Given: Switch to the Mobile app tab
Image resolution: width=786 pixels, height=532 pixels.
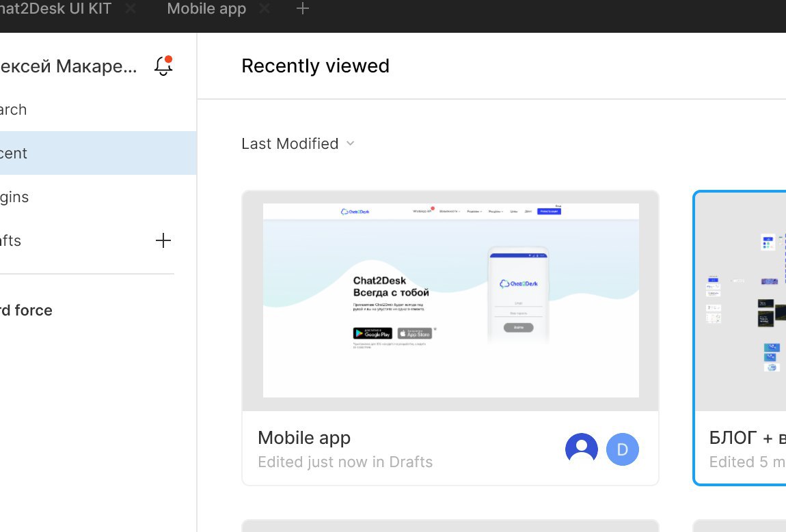Looking at the screenshot, I should tap(206, 8).
